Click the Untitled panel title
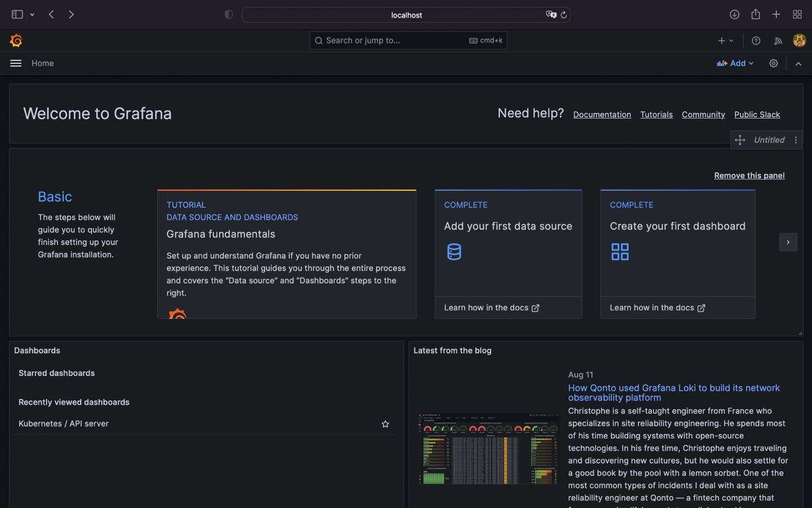The width and height of the screenshot is (812, 508). pyautogui.click(x=769, y=140)
